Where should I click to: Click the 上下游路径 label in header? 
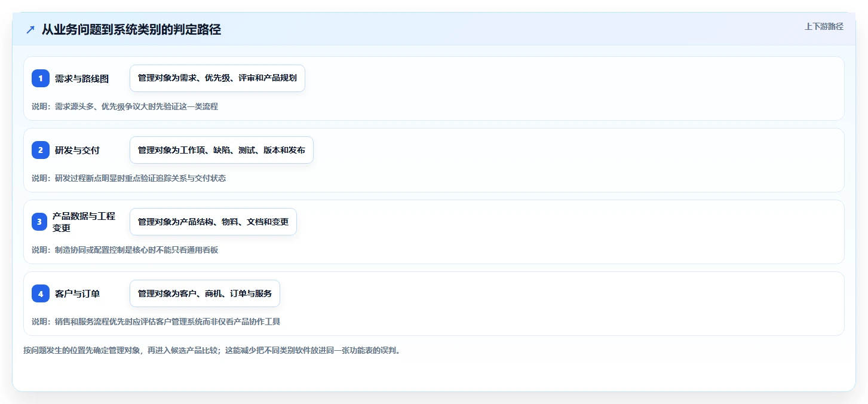point(824,26)
